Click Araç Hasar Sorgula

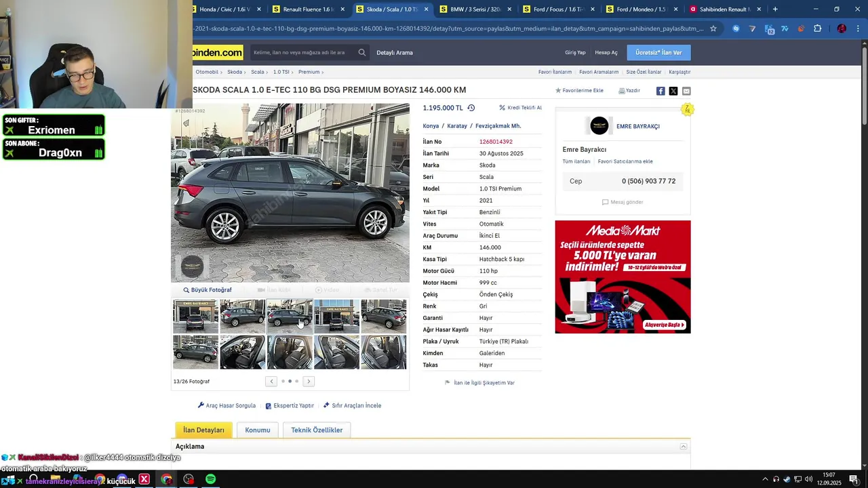(x=226, y=405)
